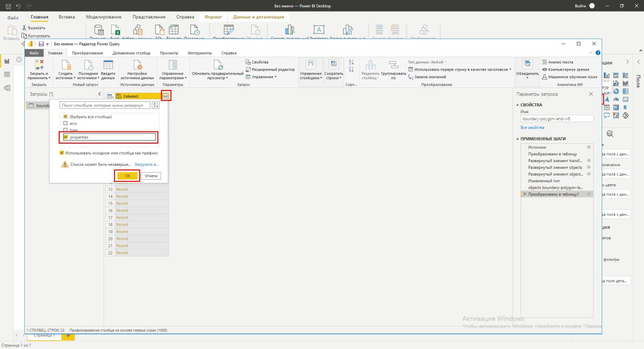Screen dimensions: 644x349
Task: Open Тип данных: Любой dropdown
Action: click(x=426, y=62)
